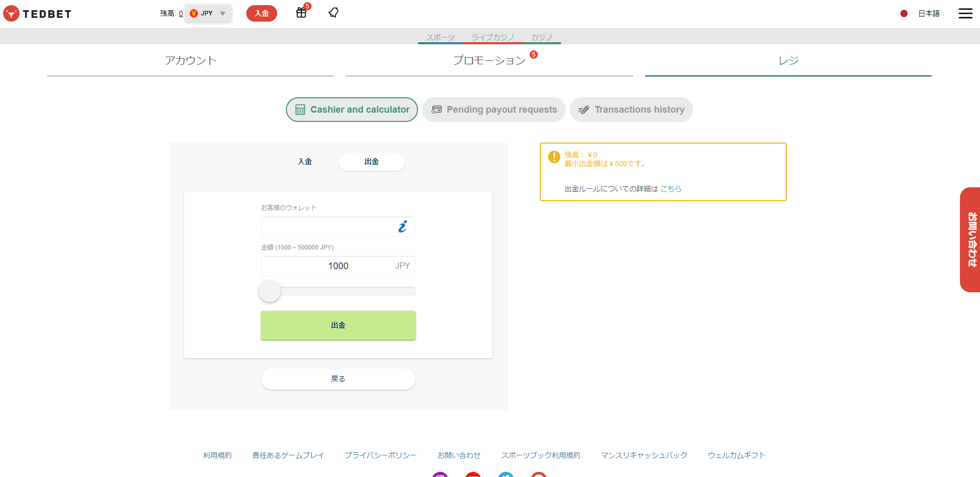
Task: Open the hamburger menu icon
Action: 965,13
